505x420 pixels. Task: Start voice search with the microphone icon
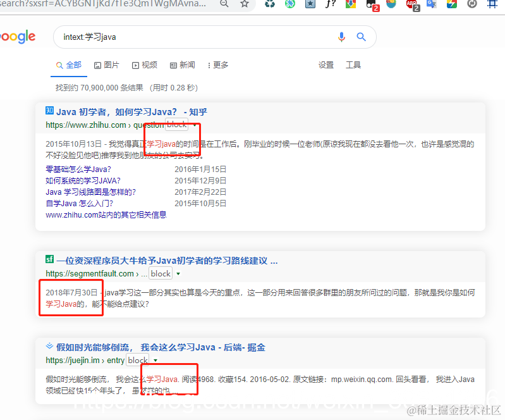[341, 37]
